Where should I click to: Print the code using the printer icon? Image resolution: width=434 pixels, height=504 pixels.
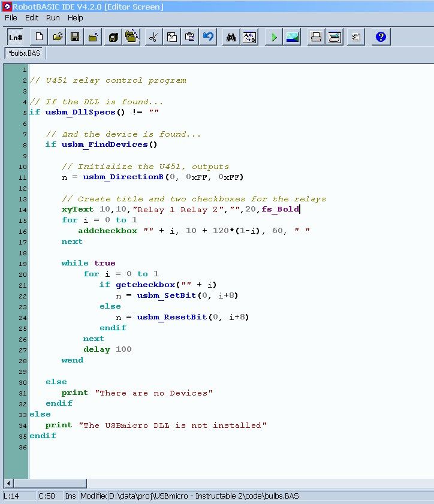point(316,37)
